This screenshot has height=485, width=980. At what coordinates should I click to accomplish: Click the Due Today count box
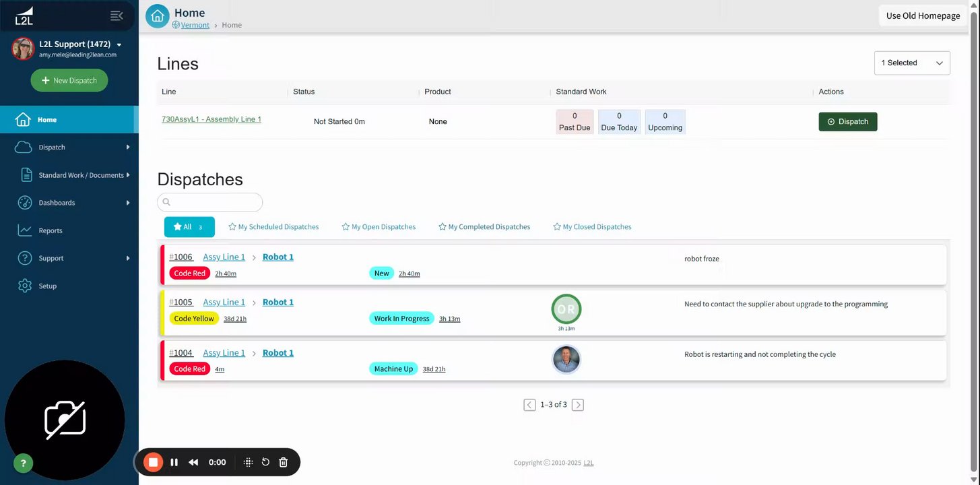619,122
